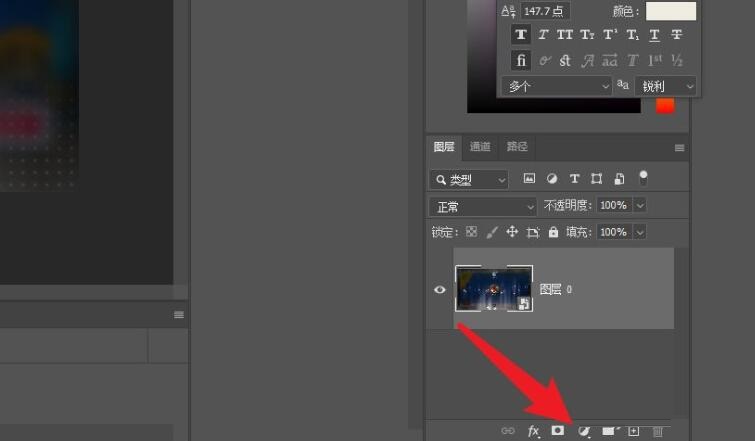Create a new layer group
755x441 pixels.
[x=609, y=431]
